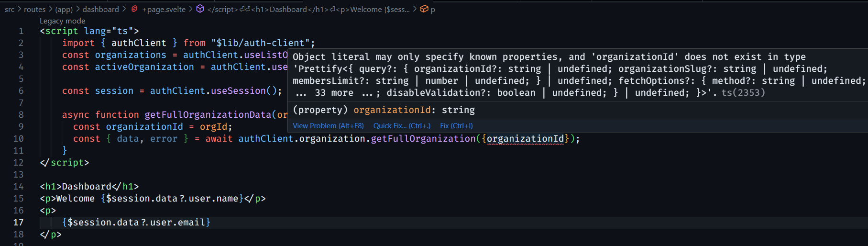
Task: Click 'getFullOrganization' method call on line 10
Action: (423, 139)
